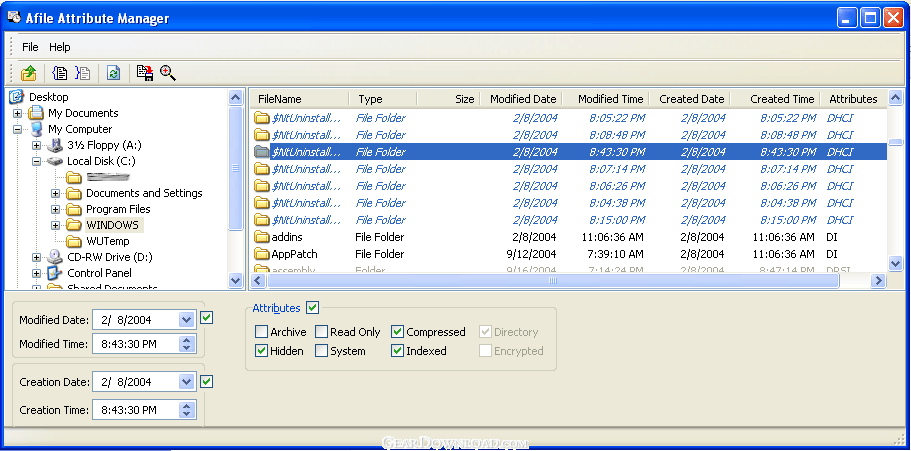Open the Help menu

[60, 47]
